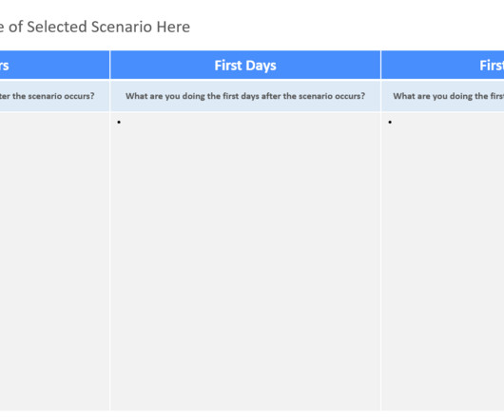Click the right column header starting with "Firs"
Viewport: 504px width, 420px height.
pyautogui.click(x=443, y=65)
